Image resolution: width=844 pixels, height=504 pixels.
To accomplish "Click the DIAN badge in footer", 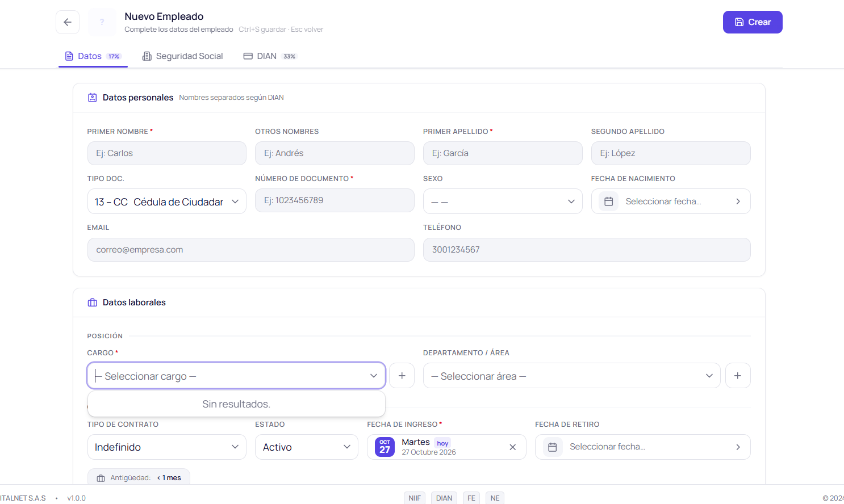I will coord(444,498).
